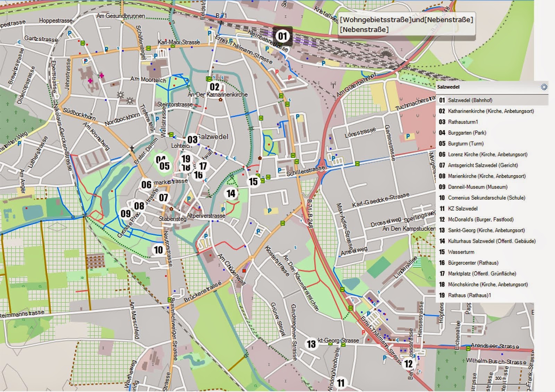The height and width of the screenshot is (392, 555).
Task: Click map marker 02 near Katharinenkirche
Action: click(x=215, y=87)
